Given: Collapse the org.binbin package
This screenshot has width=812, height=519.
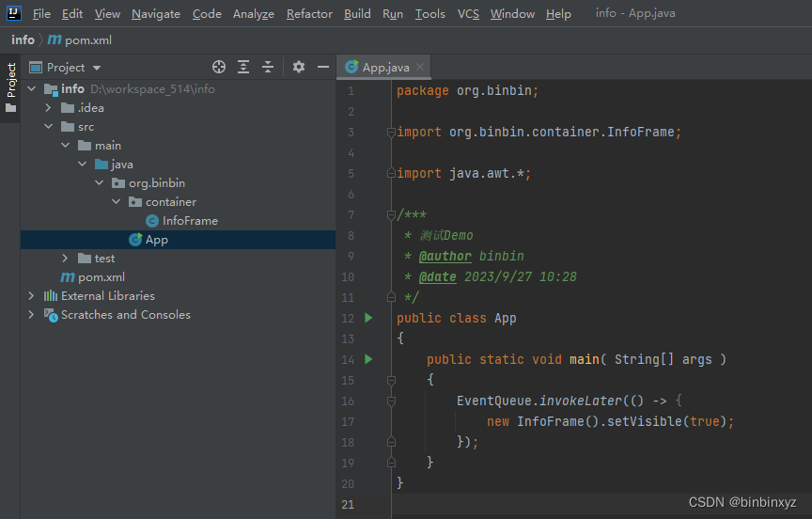Looking at the screenshot, I should 100,182.
